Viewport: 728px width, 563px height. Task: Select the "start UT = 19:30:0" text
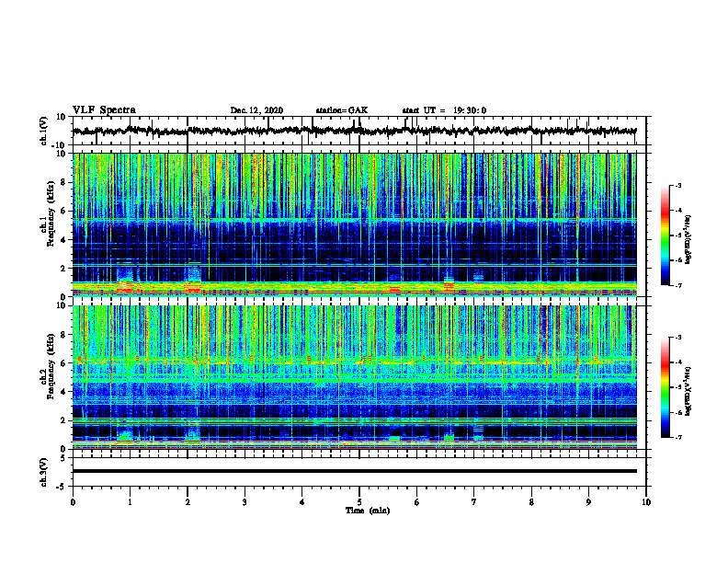[x=444, y=110]
